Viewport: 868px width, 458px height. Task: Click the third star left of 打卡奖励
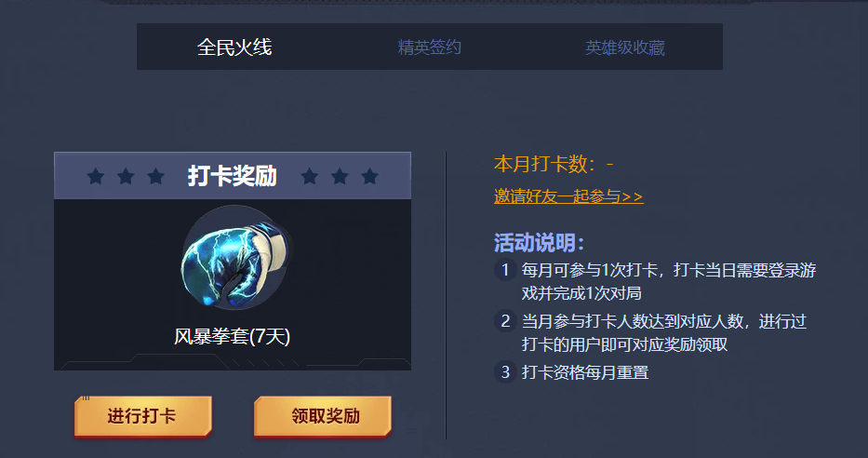point(156,176)
